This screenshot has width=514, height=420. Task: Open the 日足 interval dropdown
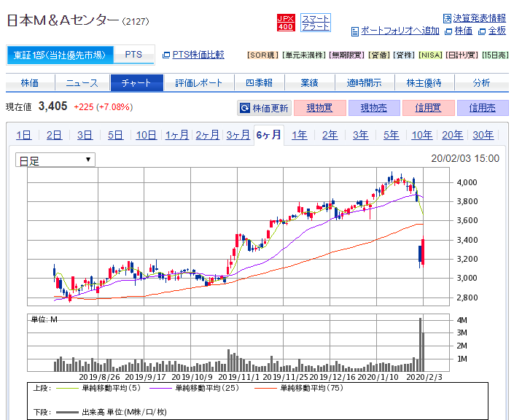point(55,160)
